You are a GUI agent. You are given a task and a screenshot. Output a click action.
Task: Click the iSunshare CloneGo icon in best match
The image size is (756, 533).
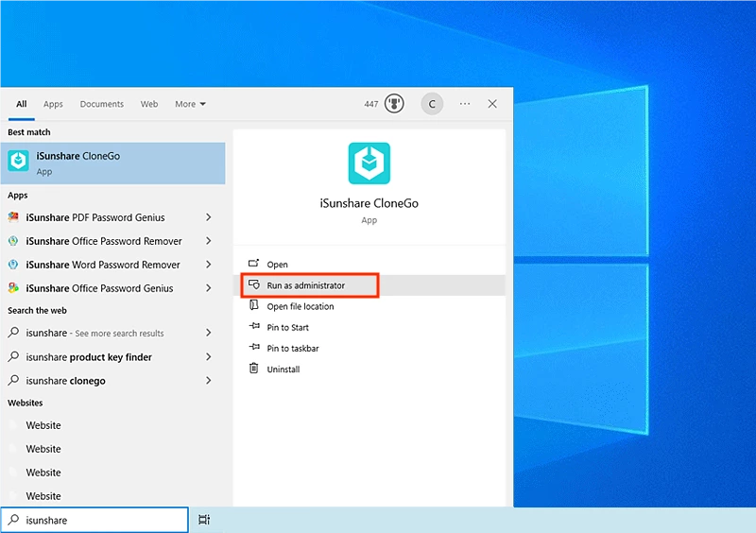[x=18, y=161]
